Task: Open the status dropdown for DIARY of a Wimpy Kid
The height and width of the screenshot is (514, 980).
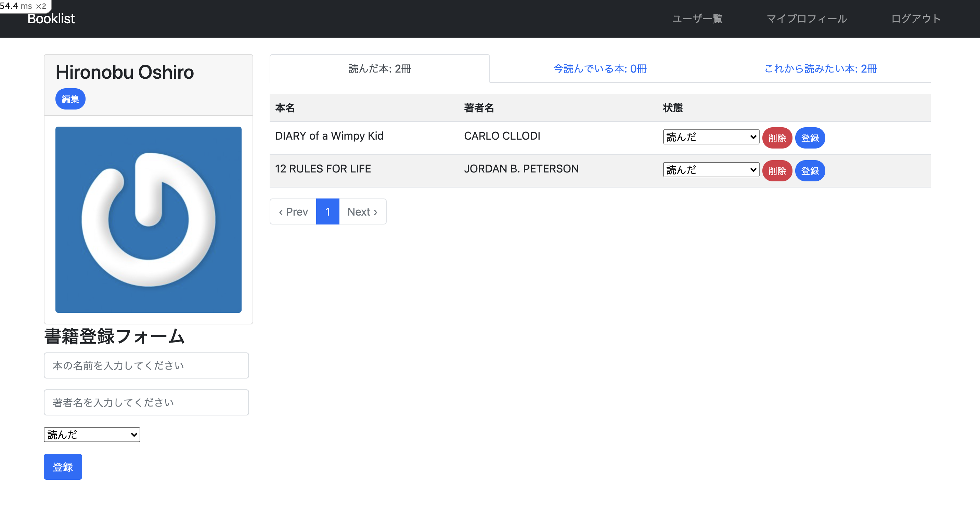Action: (x=711, y=137)
